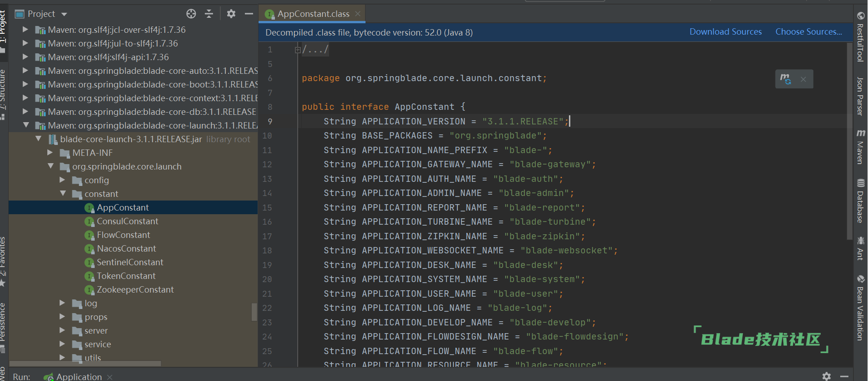The height and width of the screenshot is (381, 868).
Task: Click META-INF folder icon
Action: click(65, 153)
